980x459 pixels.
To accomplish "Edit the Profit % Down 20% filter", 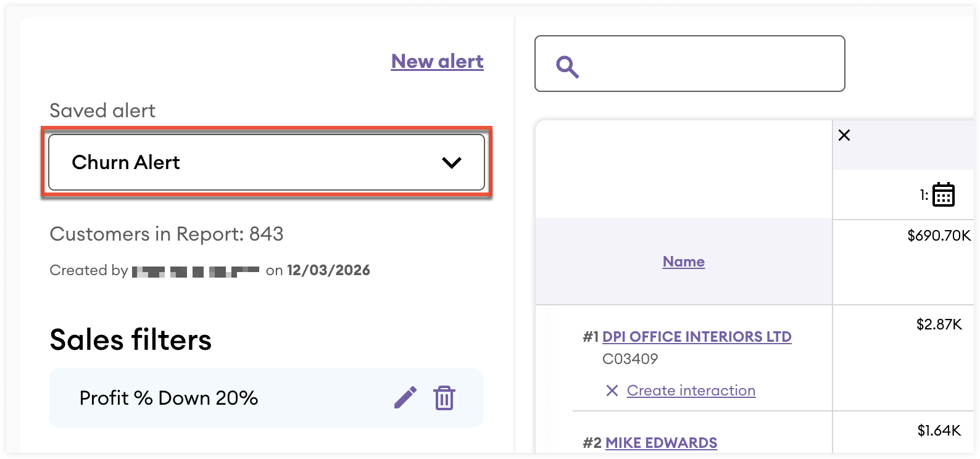I will tap(405, 398).
